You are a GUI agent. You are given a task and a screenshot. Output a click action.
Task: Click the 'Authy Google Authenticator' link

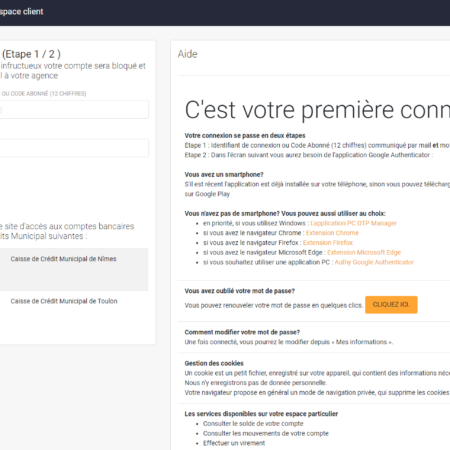point(374,262)
